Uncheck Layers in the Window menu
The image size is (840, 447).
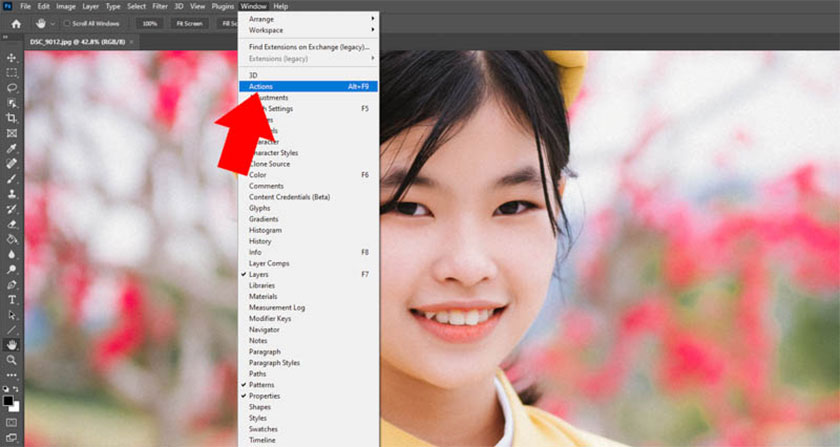(258, 274)
